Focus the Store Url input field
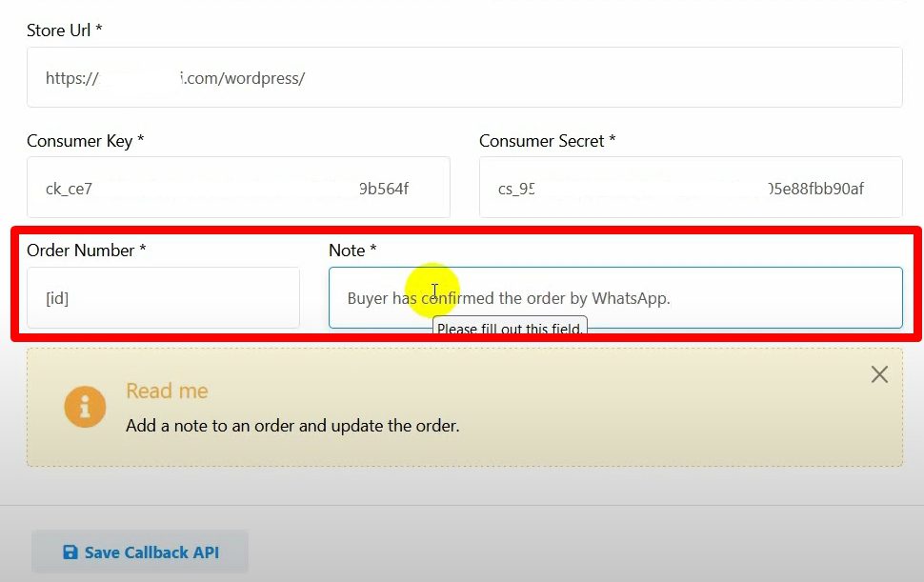Image resolution: width=924 pixels, height=582 pixels. [x=464, y=78]
